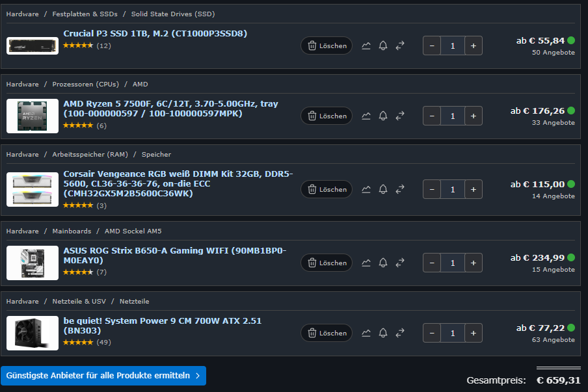
Task: Click swap arrows icon for Corsair Vengeance RGB
Action: (400, 189)
